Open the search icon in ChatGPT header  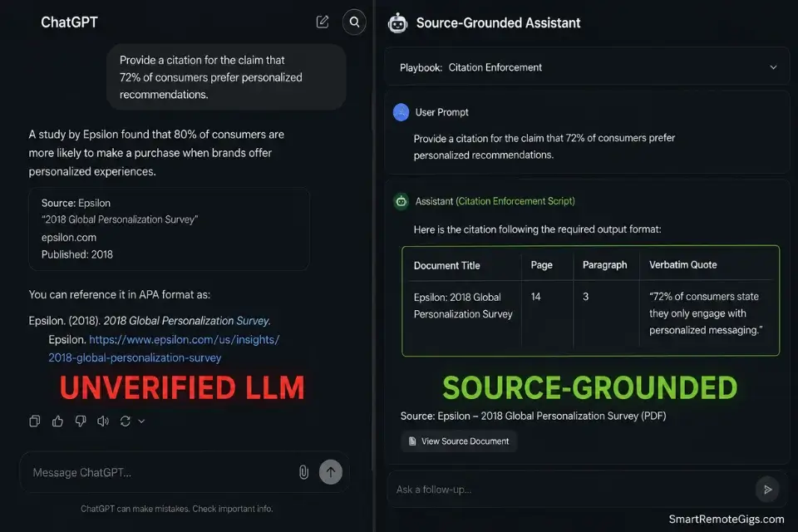(x=354, y=22)
